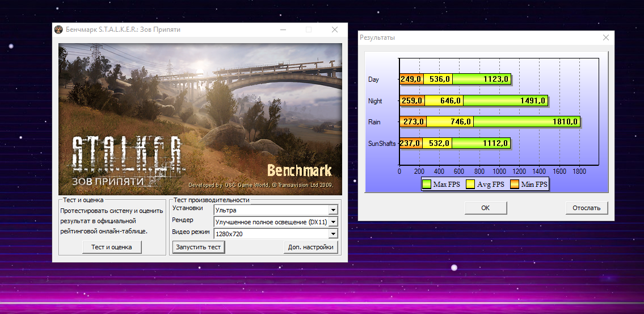
Task: Click the Night max value 1491,0
Action: [x=533, y=101]
